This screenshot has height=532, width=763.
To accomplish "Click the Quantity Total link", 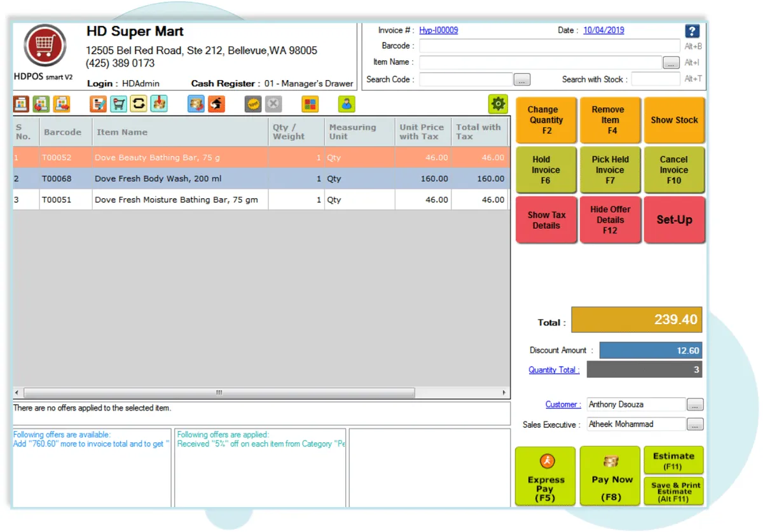I will (x=554, y=370).
